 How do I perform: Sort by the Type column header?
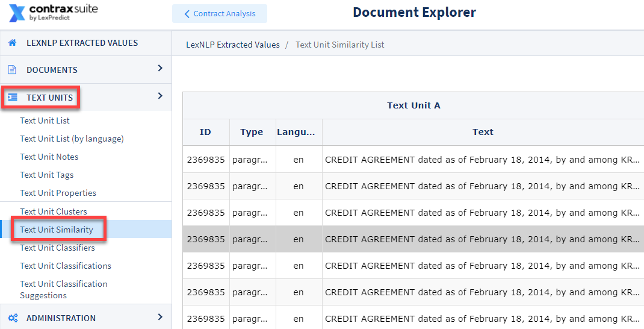252,132
